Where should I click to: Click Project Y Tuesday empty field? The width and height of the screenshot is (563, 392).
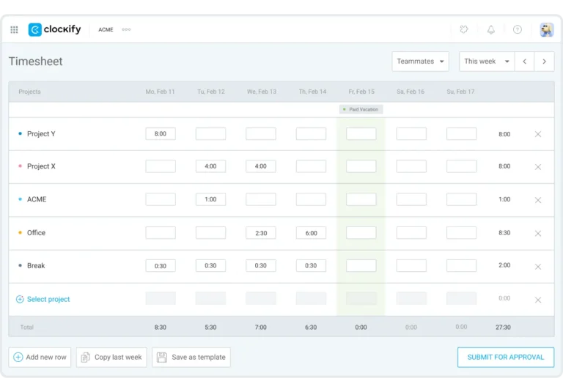click(210, 133)
